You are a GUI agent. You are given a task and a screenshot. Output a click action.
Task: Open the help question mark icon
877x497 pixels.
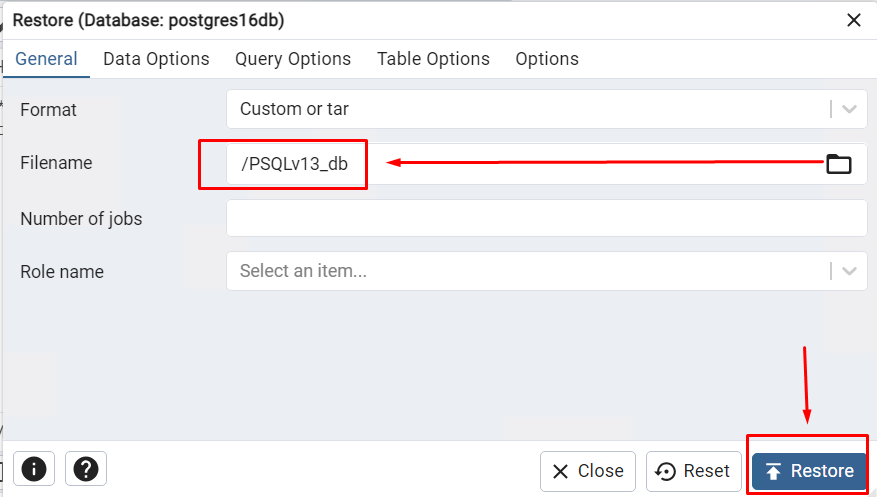[x=86, y=468]
